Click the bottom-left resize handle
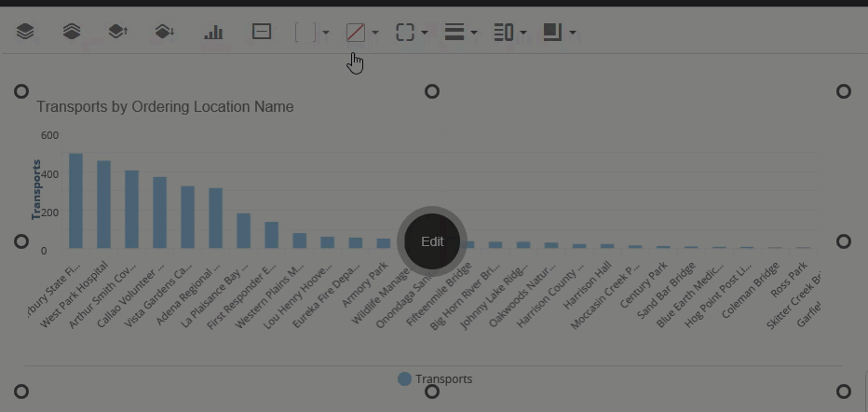Viewport: 868px width, 412px height. click(x=20, y=391)
